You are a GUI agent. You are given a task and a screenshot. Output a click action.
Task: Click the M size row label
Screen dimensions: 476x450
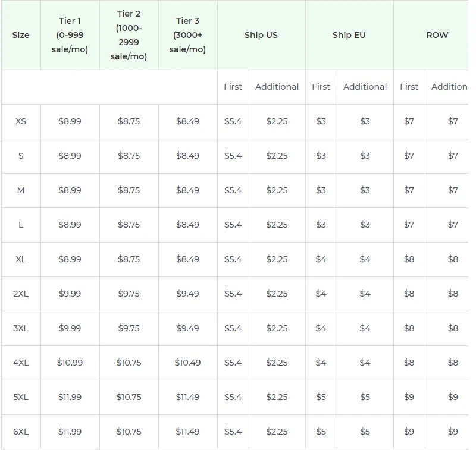click(21, 190)
